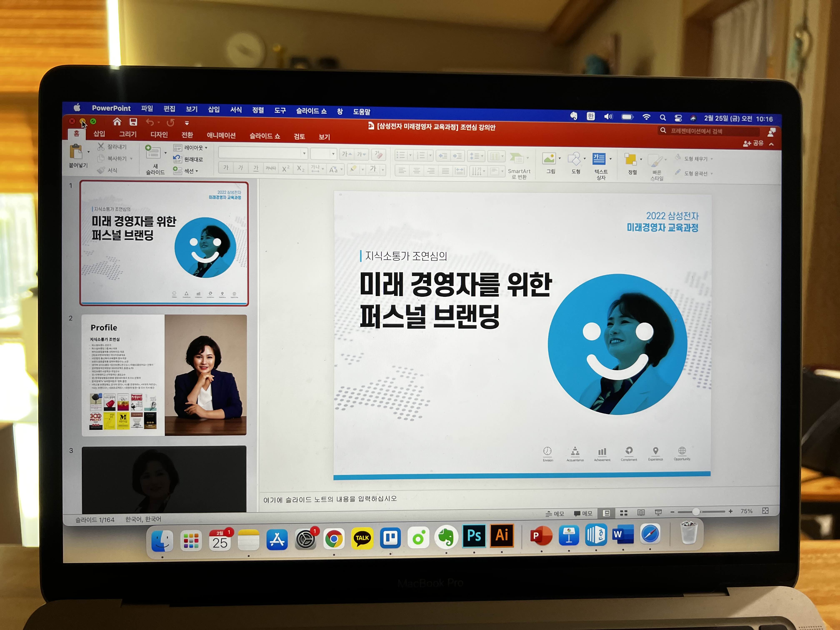Image resolution: width=840 pixels, height=630 pixels.
Task: Insert a picture with 그림 icon
Action: 549,159
